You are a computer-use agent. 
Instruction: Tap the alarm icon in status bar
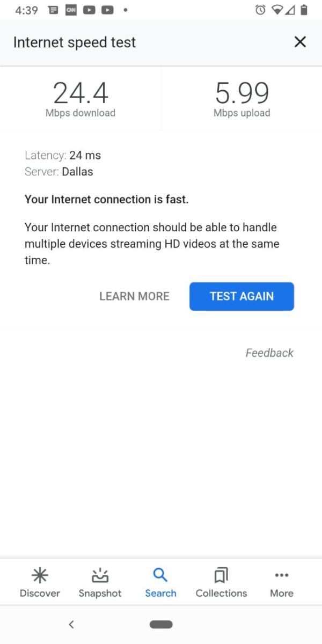[261, 10]
